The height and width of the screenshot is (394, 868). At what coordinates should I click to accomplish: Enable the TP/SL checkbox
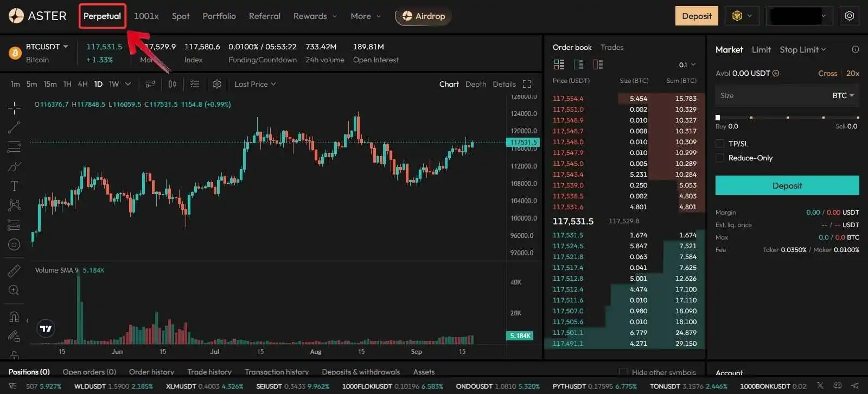720,144
